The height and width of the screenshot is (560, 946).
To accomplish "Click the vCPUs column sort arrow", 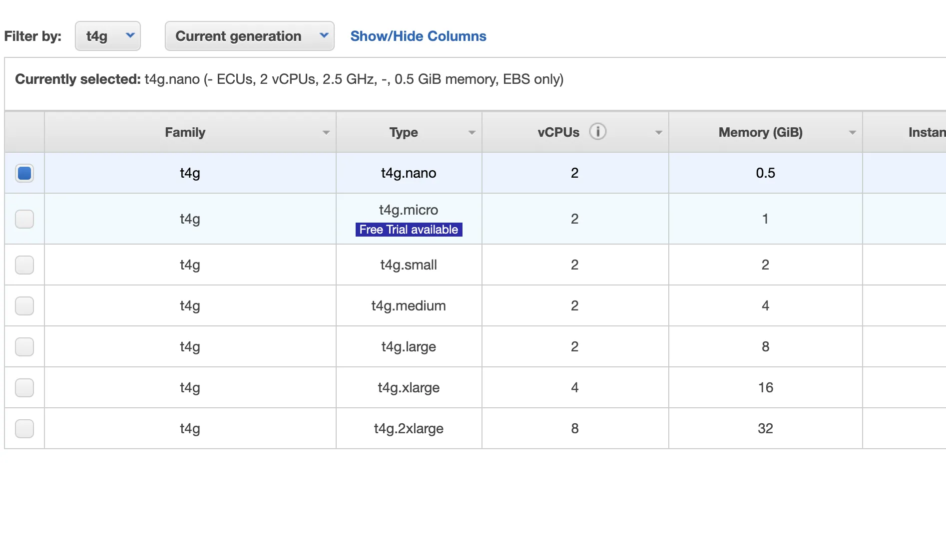I will [x=658, y=133].
